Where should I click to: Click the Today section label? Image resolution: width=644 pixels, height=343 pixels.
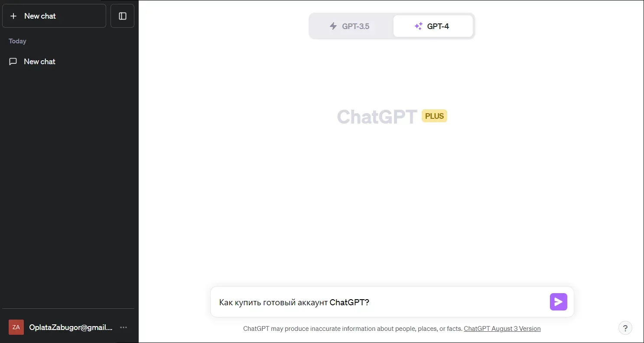[x=17, y=41]
